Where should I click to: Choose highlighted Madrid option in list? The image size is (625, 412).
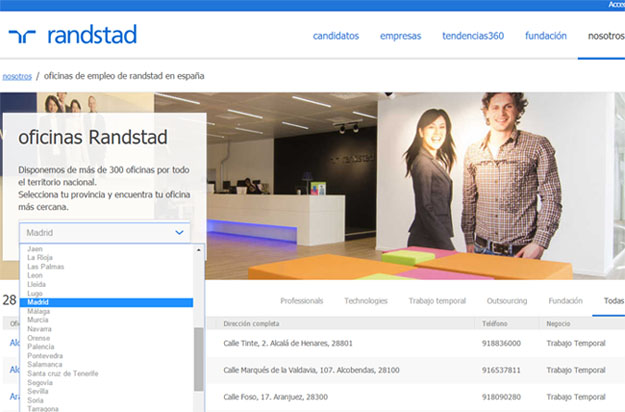click(106, 302)
